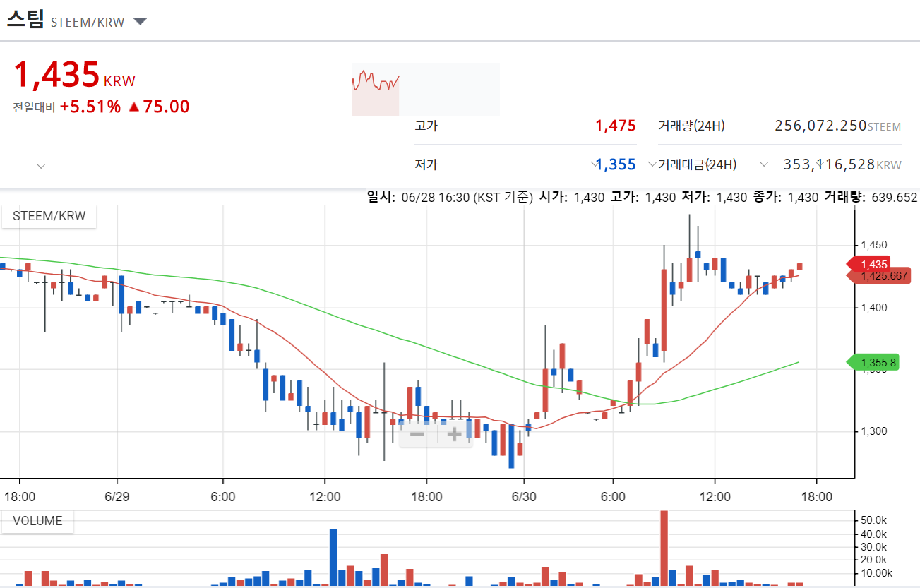This screenshot has height=588, width=920.
Task: Click the 6/30 date label on time axis
Action: (x=523, y=497)
